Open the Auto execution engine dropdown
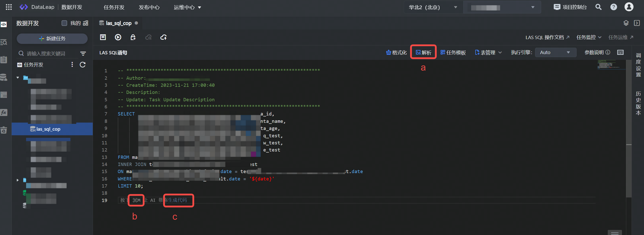The image size is (644, 235). pyautogui.click(x=556, y=53)
